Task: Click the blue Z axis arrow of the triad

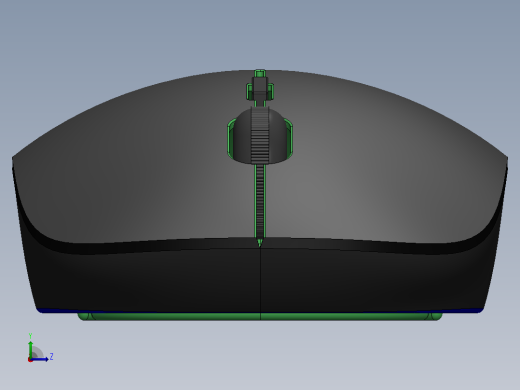Action: coord(40,359)
